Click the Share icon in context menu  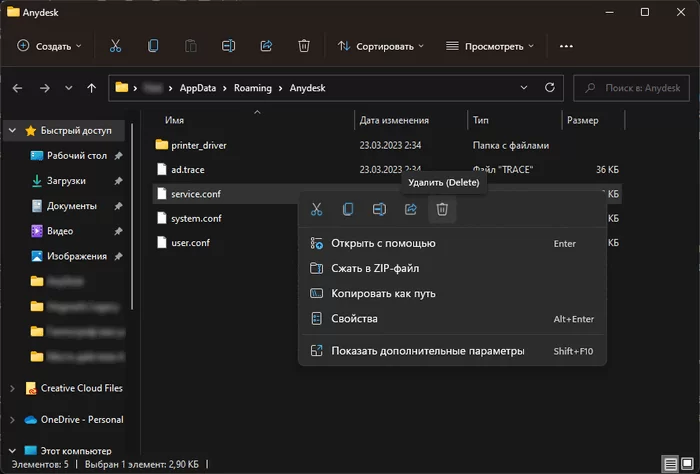tap(410, 209)
